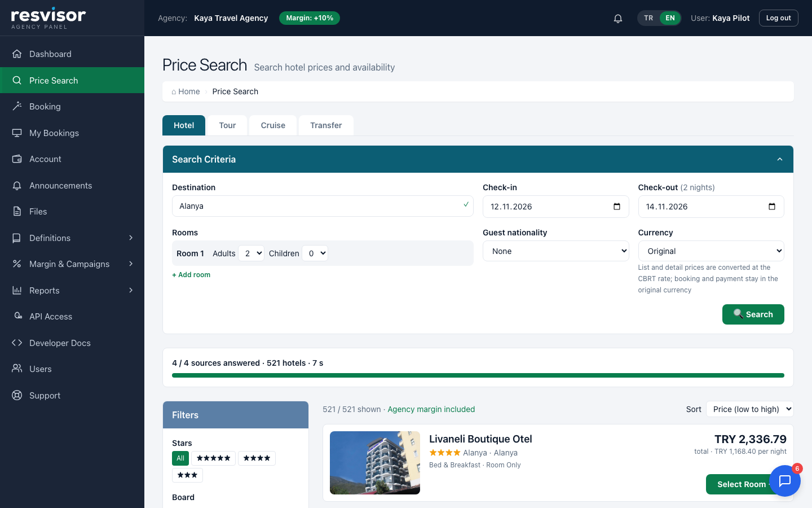Open the Sort order dropdown

(x=750, y=409)
